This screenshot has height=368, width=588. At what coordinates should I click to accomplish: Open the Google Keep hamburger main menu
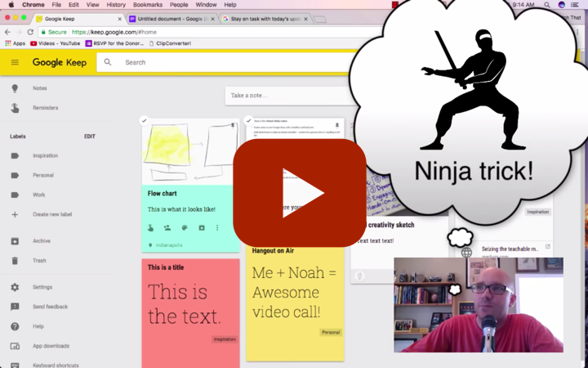(x=15, y=62)
